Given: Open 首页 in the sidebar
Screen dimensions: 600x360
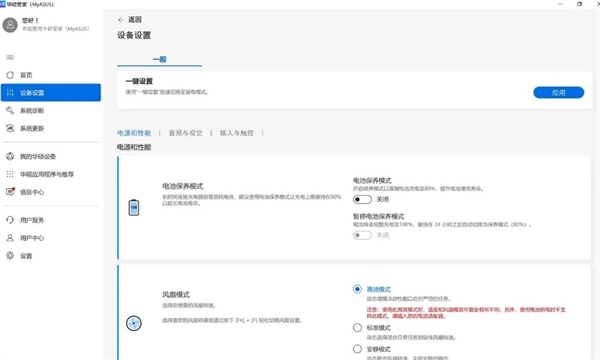Looking at the screenshot, I should coord(51,75).
